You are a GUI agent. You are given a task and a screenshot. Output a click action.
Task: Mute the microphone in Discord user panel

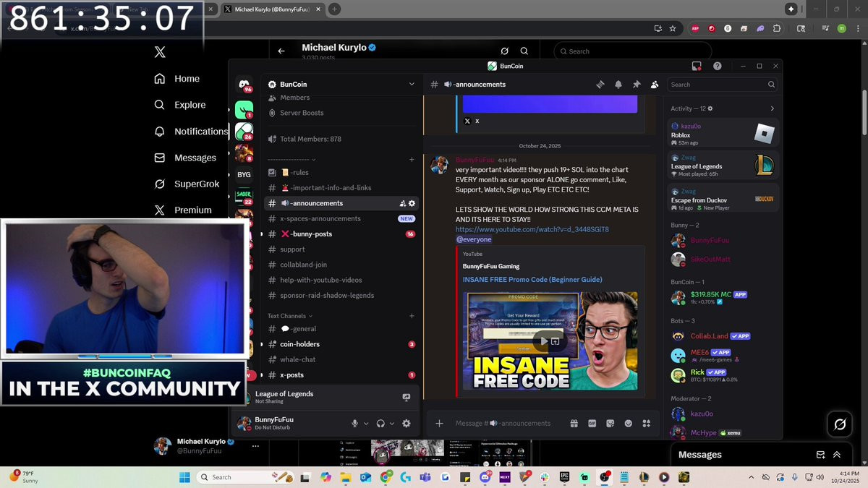(x=354, y=424)
